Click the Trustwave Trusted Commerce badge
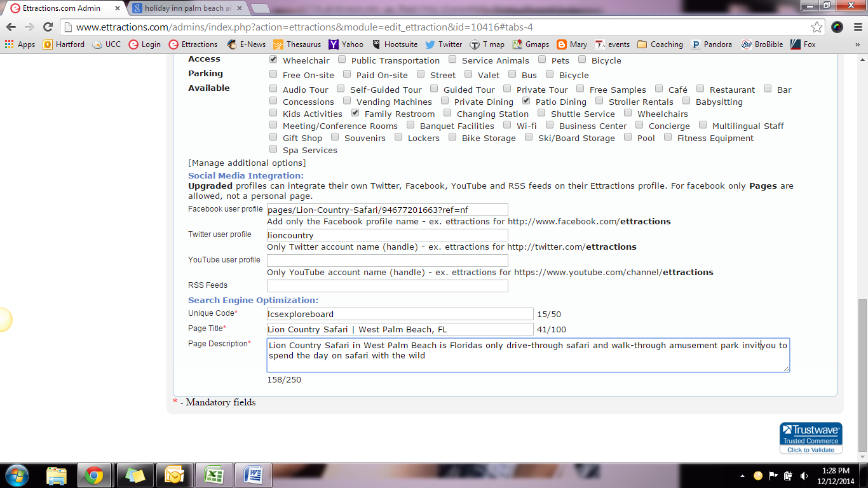The width and height of the screenshot is (868, 488). (811, 438)
